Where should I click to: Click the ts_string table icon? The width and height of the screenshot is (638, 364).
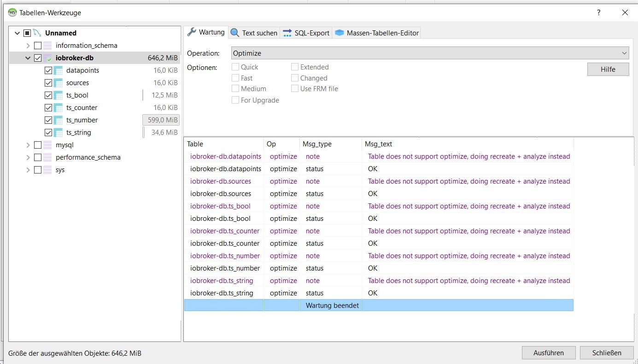tap(58, 133)
